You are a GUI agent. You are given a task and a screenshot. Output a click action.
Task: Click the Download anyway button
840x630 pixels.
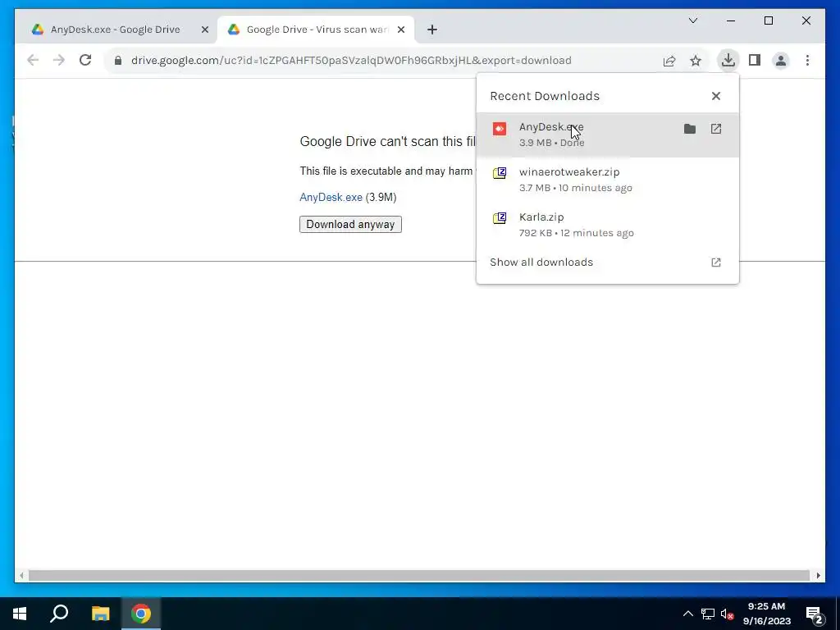[350, 225]
